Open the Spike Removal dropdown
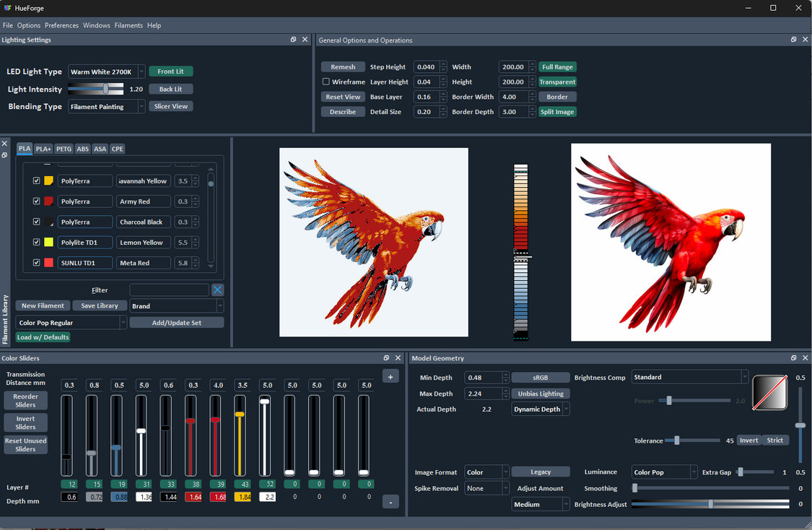Image resolution: width=812 pixels, height=530 pixels. (486, 488)
